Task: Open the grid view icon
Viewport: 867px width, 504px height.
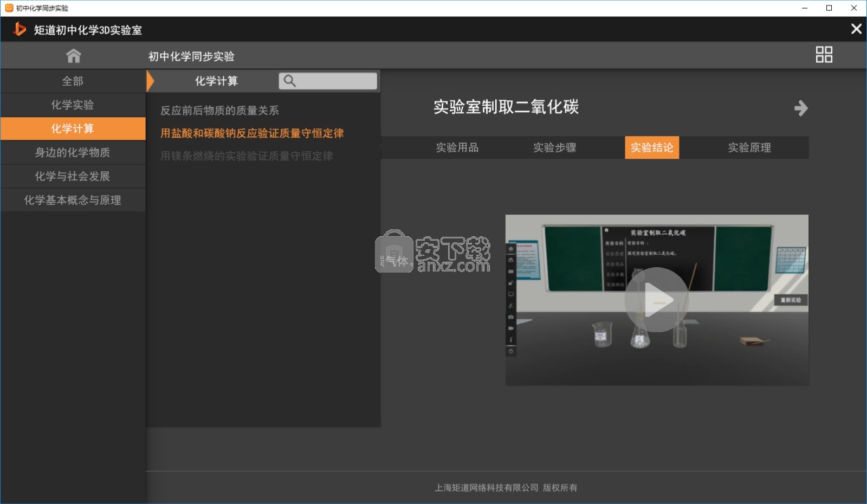Action: coord(824,55)
